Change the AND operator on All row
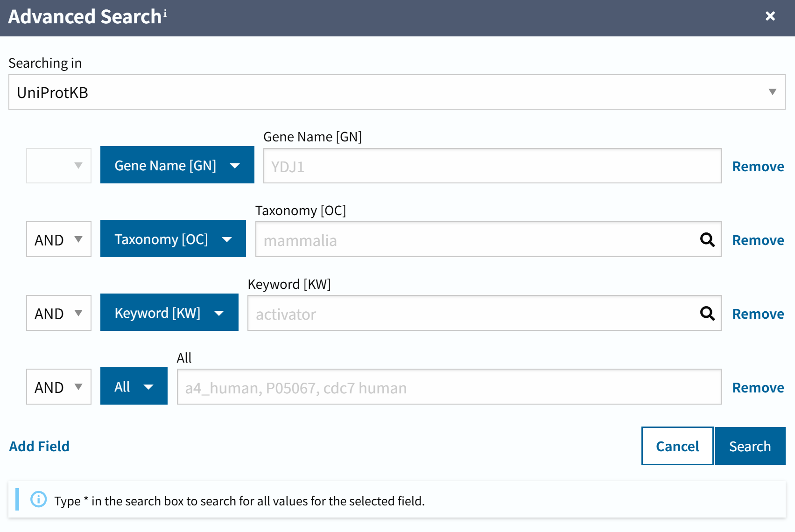Screen dimensions: 795x532 click(59, 387)
